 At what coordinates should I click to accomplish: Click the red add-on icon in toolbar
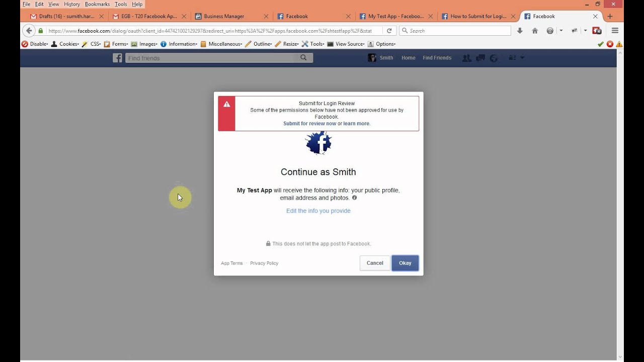(597, 31)
